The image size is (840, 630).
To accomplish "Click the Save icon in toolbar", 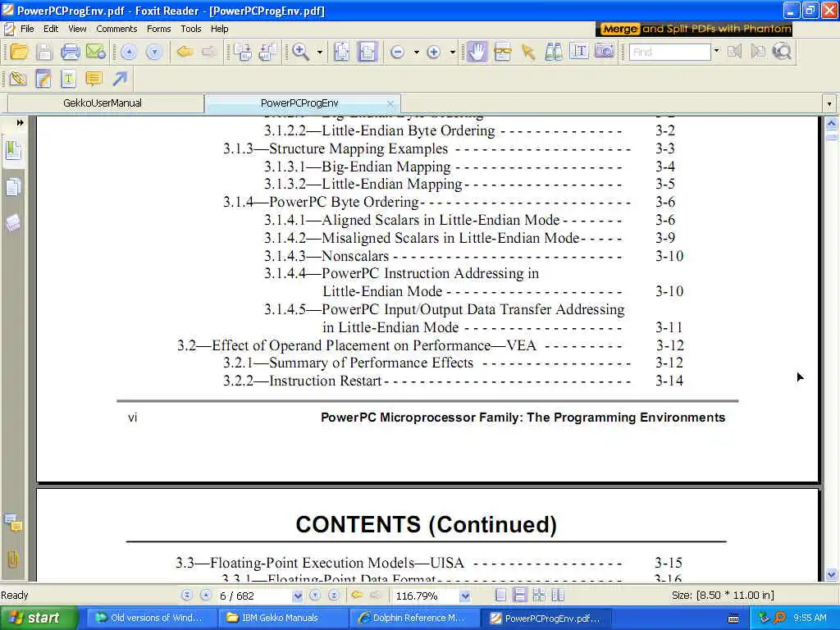I will click(44, 52).
